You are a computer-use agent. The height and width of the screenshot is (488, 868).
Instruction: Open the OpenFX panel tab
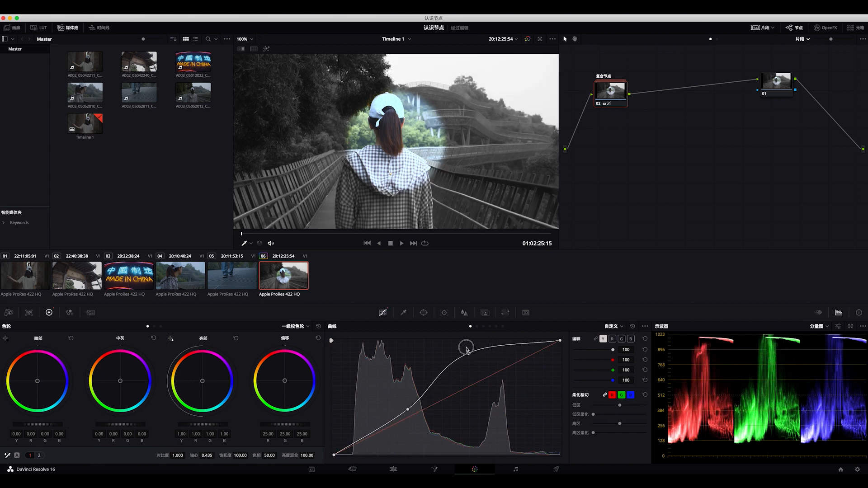[x=826, y=28]
